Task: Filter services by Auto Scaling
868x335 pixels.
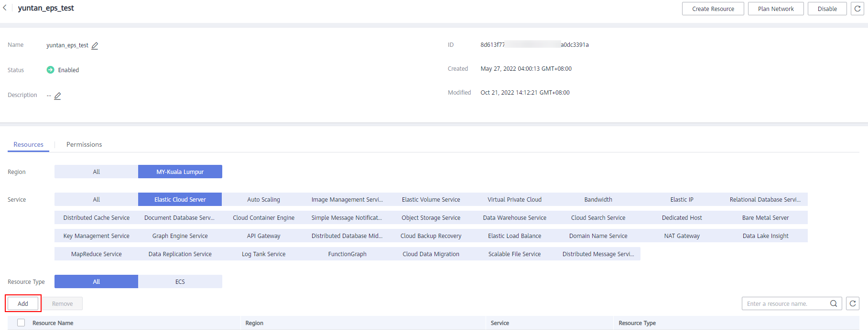Action: pyautogui.click(x=264, y=199)
